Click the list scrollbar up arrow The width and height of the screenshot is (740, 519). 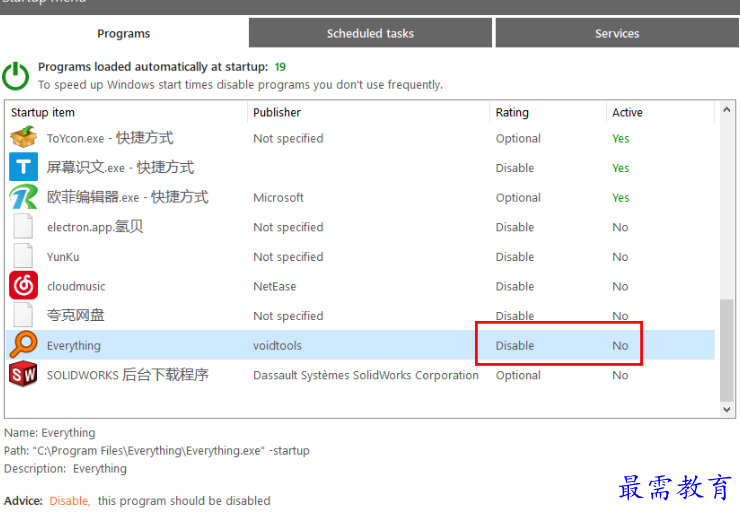(x=727, y=110)
